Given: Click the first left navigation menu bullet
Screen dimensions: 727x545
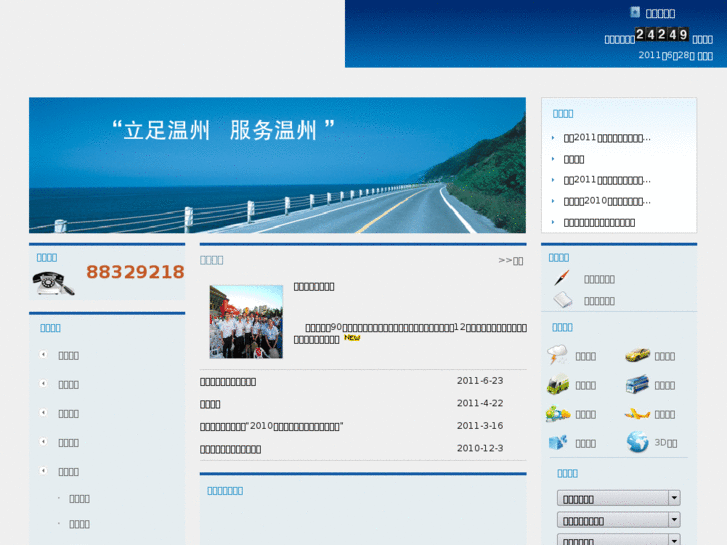Looking at the screenshot, I should (x=43, y=354).
